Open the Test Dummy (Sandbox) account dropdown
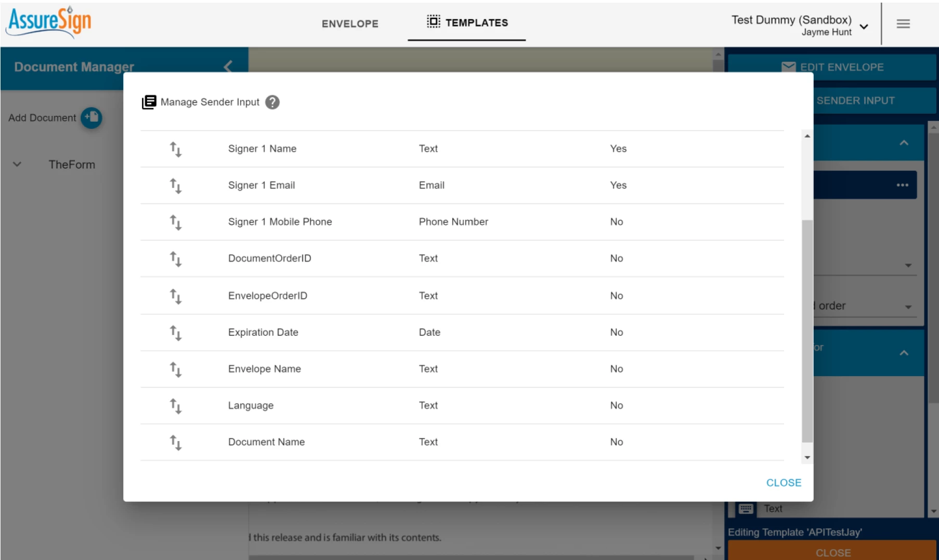 pyautogui.click(x=864, y=27)
